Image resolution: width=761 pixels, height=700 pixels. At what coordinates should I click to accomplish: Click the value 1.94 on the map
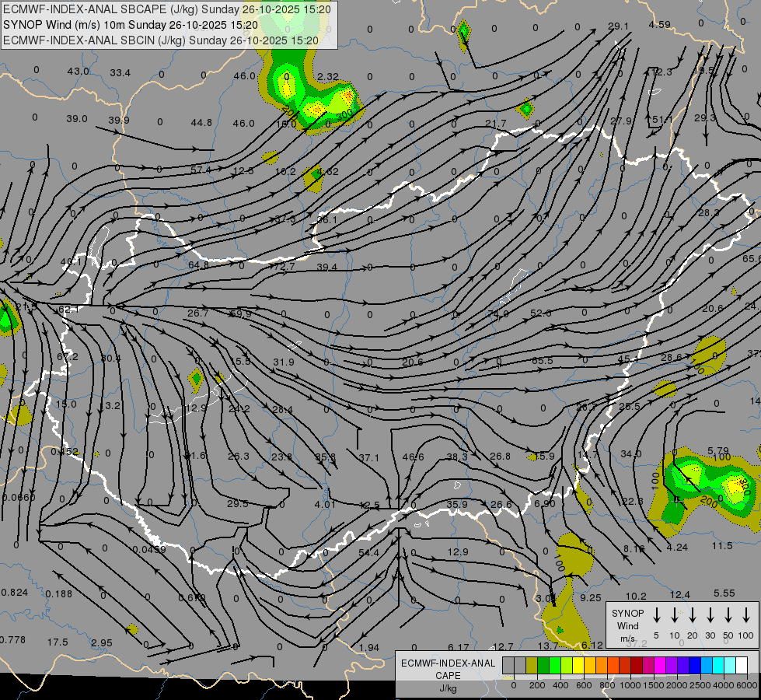pos(369,648)
